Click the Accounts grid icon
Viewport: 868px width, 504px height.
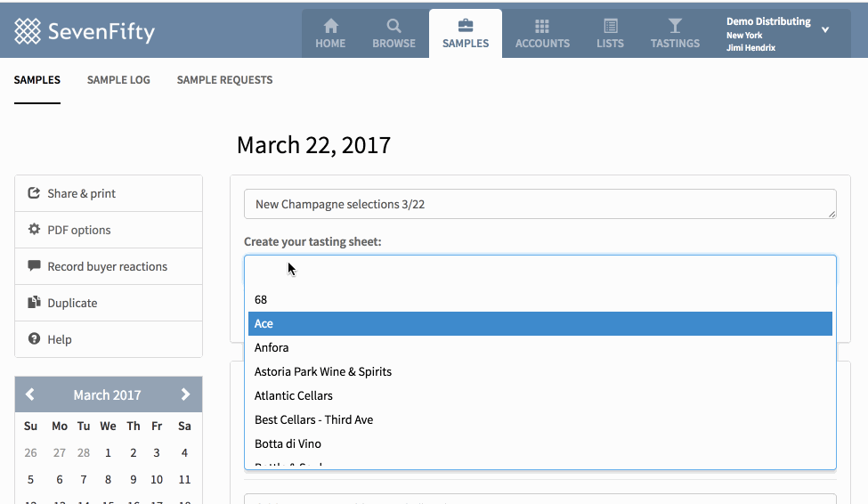pos(542,26)
